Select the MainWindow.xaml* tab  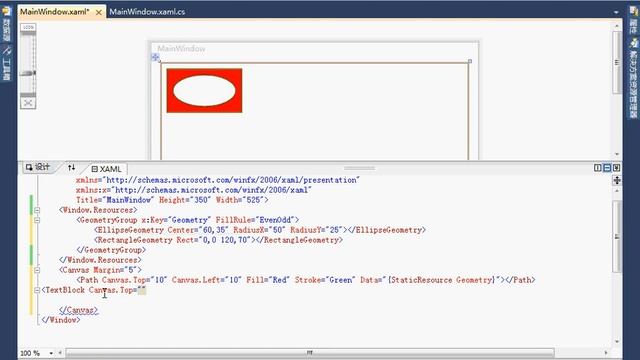(x=54, y=12)
